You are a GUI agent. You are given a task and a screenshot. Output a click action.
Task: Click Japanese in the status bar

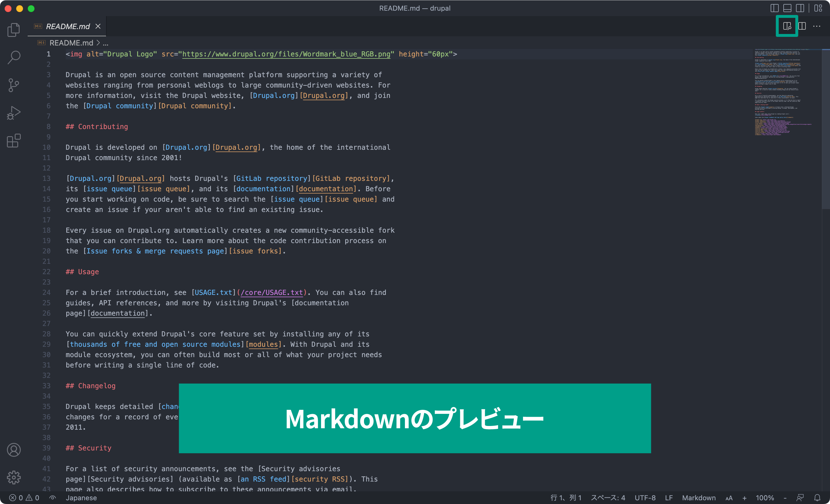click(x=81, y=498)
